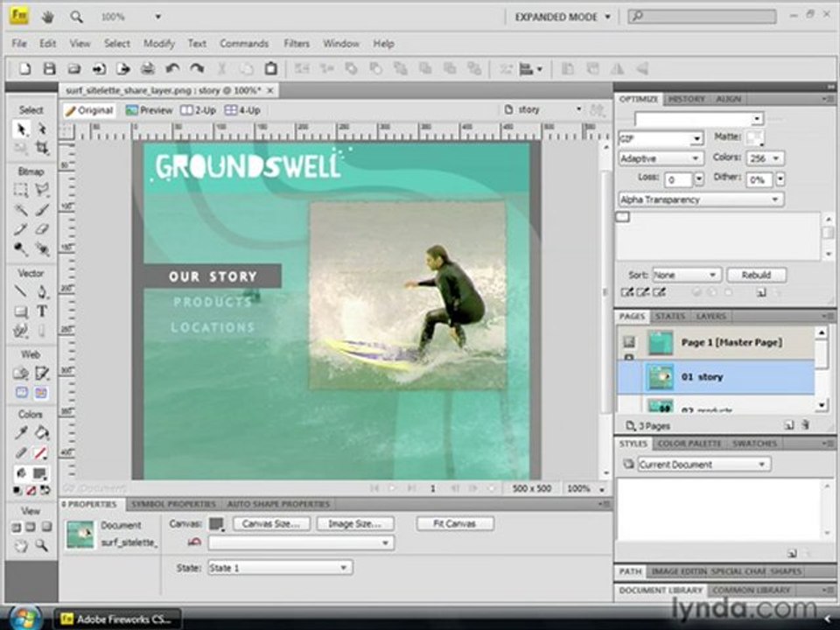Select the Rectangle shape tool
Viewport: 840px width, 630px height.
tap(21, 311)
